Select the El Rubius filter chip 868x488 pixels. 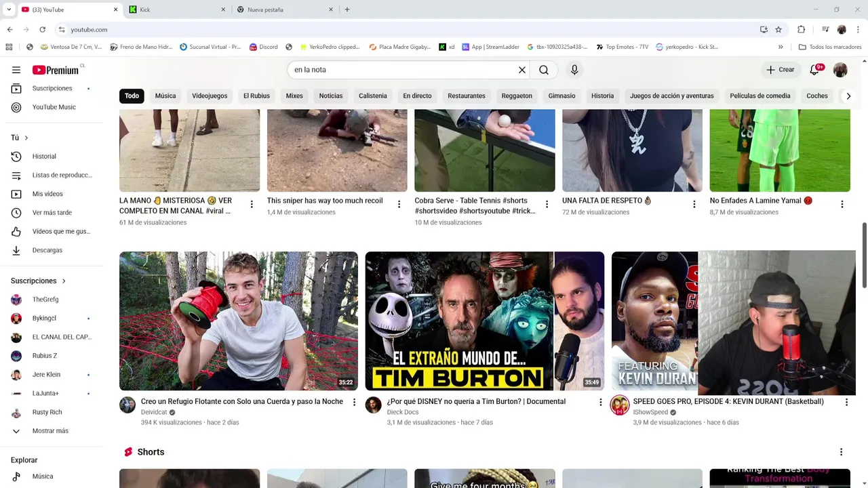[256, 96]
